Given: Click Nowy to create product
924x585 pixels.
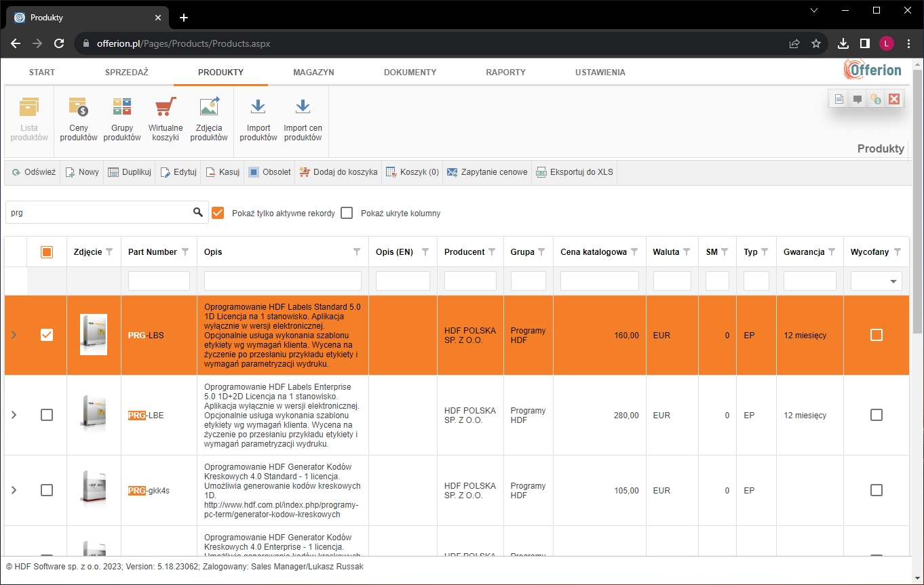Looking at the screenshot, I should [82, 172].
